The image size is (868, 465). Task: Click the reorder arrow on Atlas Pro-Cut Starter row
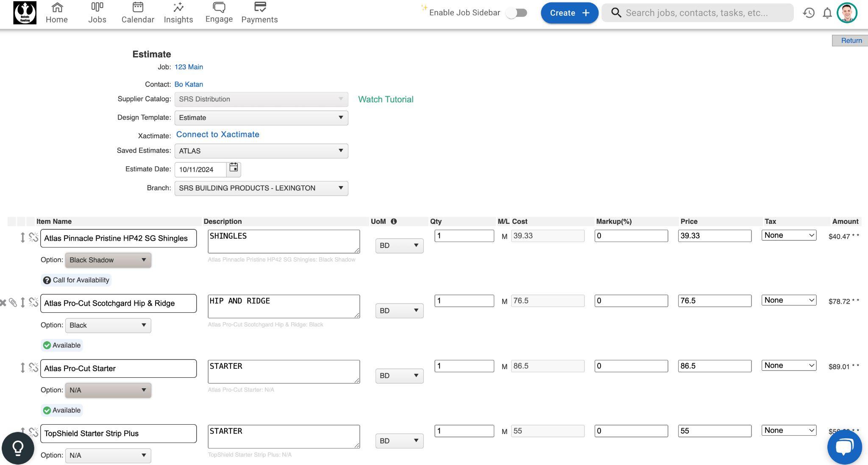23,368
